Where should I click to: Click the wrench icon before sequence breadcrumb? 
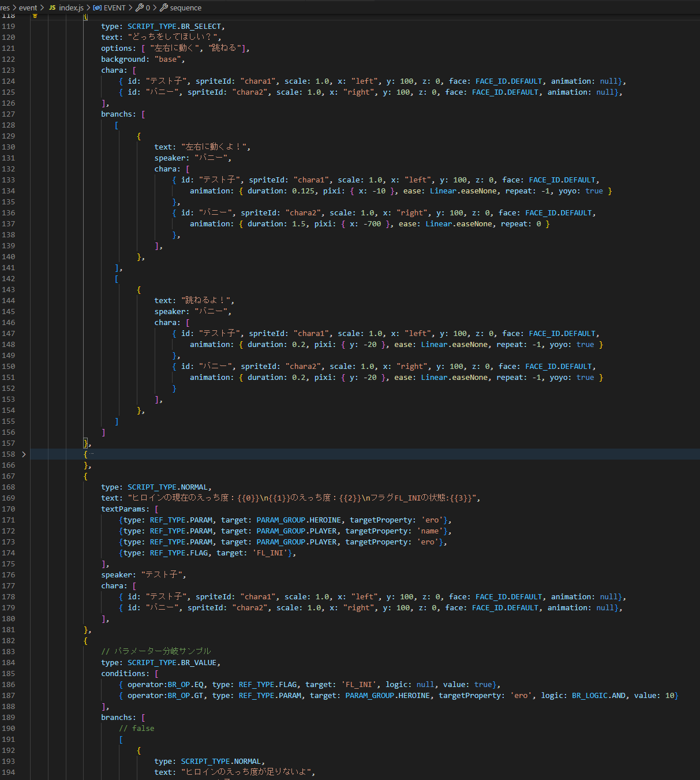pyautogui.click(x=164, y=8)
